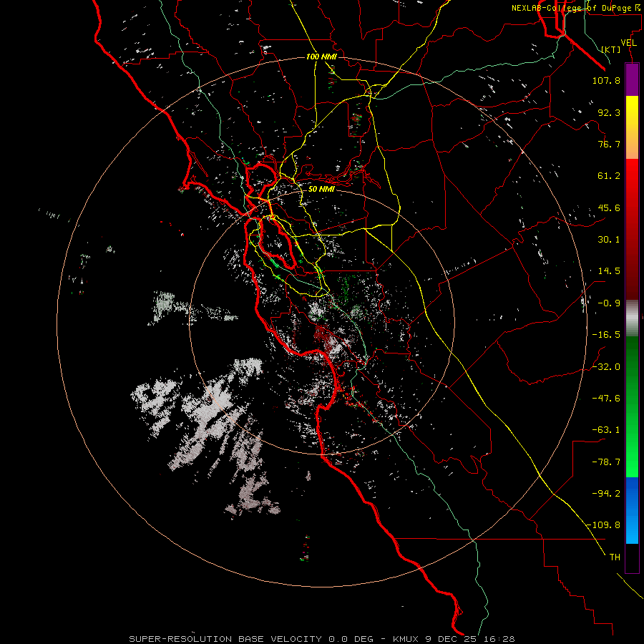
Task: Click the "VEL" legend heading
Action: coord(628,43)
